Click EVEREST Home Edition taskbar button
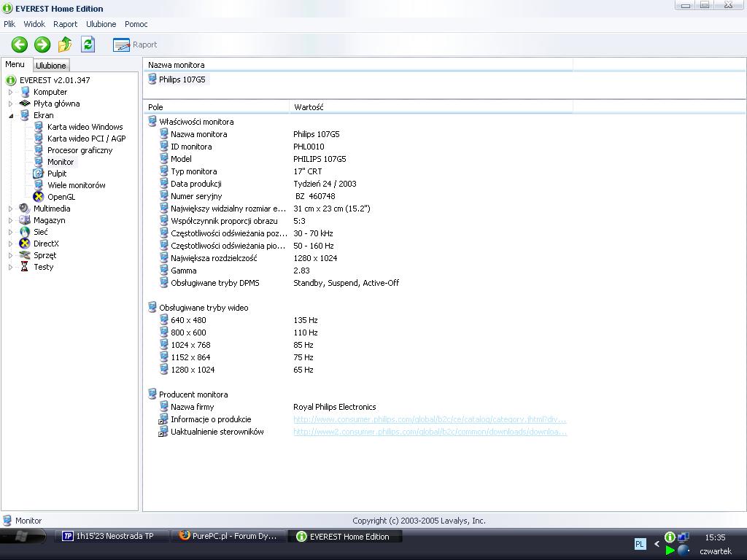 coord(345,537)
